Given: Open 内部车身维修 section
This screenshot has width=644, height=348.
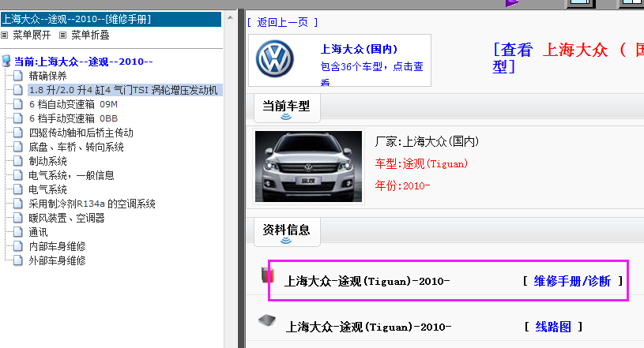Looking at the screenshot, I should click(x=57, y=246).
